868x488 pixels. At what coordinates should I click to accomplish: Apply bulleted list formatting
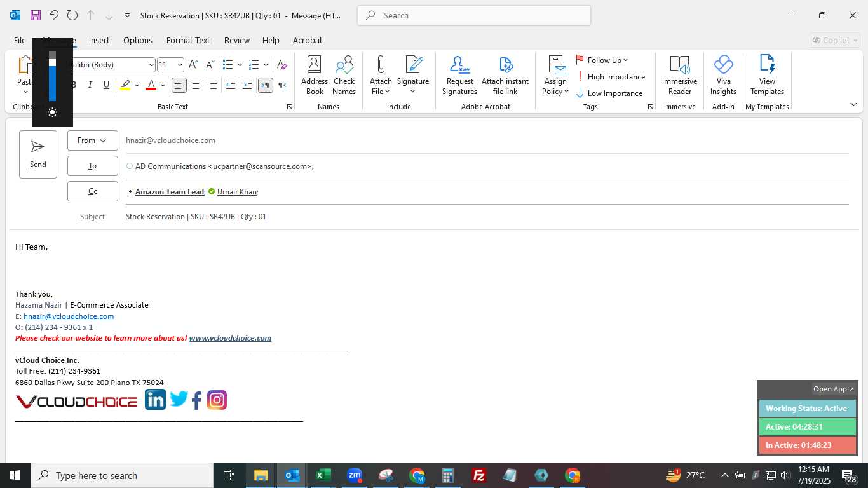(x=228, y=65)
